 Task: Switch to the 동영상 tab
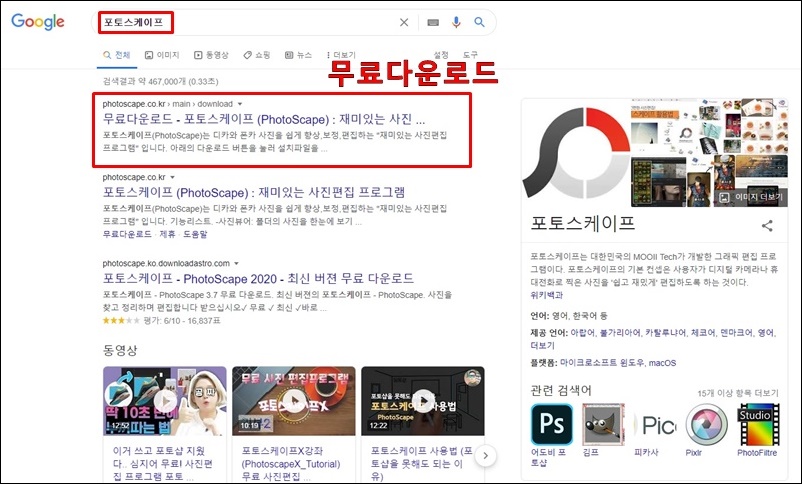point(211,55)
